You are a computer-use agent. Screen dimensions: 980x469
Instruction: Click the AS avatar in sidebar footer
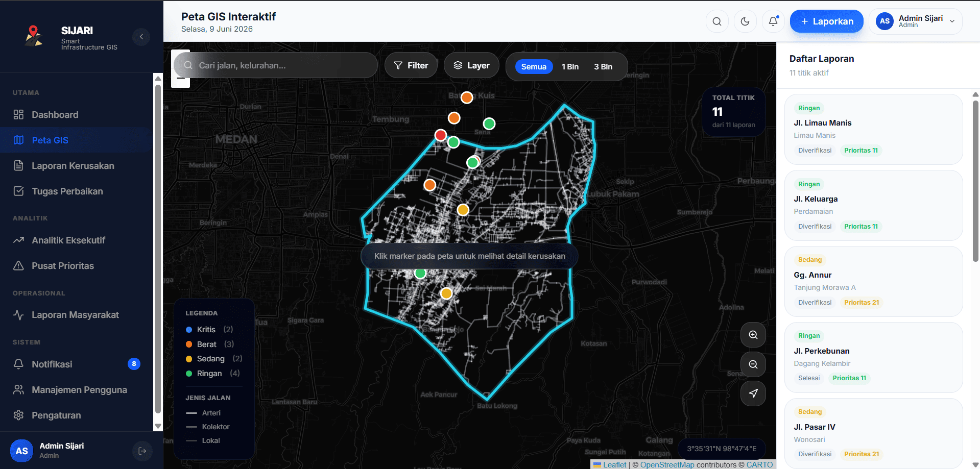click(x=21, y=451)
